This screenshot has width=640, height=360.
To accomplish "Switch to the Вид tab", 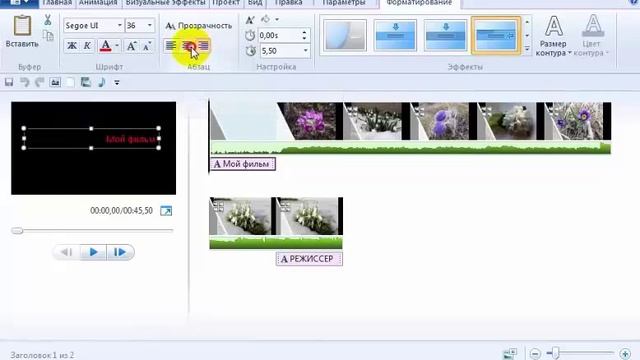I will pos(256,3).
